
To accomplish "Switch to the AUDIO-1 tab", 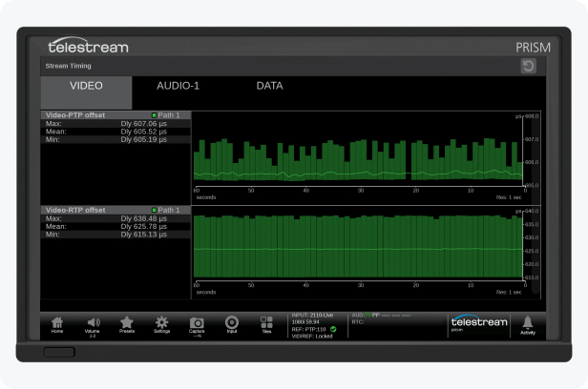I will 178,86.
